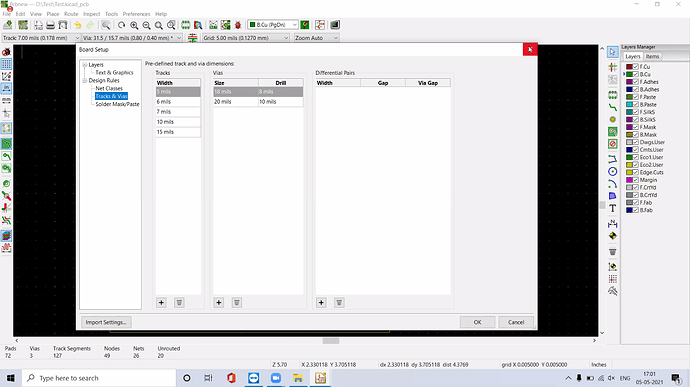Click the 10 mils track width cell

pos(178,122)
